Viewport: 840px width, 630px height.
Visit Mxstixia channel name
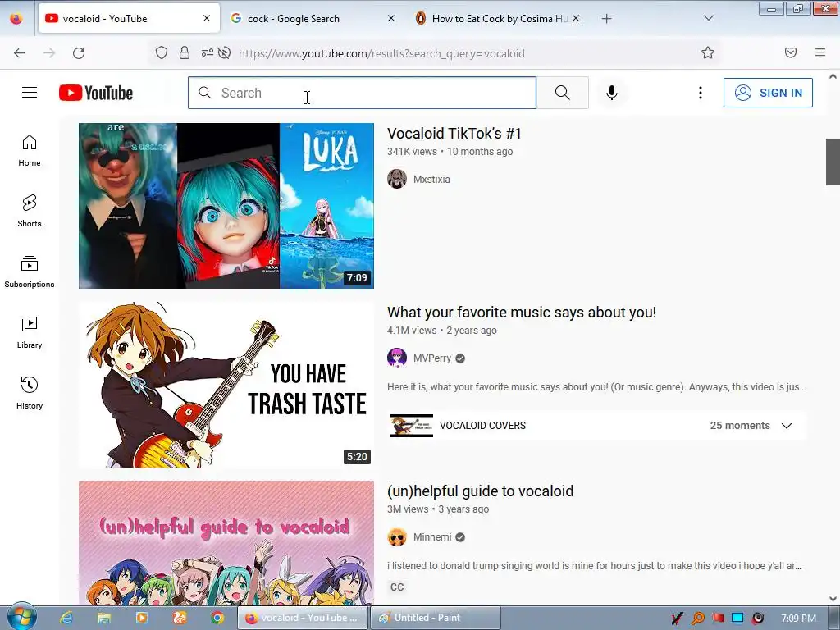click(431, 180)
